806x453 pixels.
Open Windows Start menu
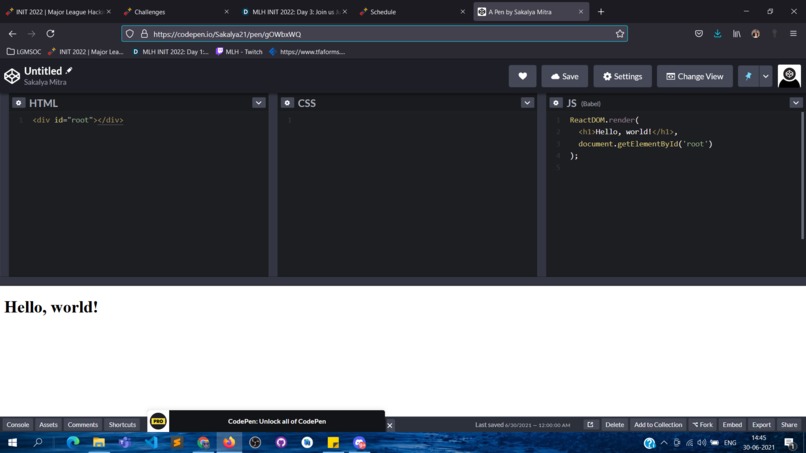12,442
